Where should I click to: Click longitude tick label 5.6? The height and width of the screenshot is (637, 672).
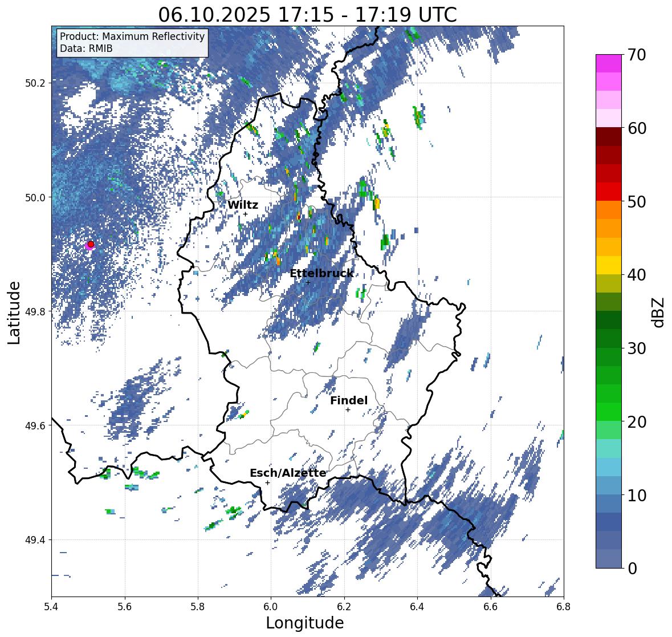(125, 606)
